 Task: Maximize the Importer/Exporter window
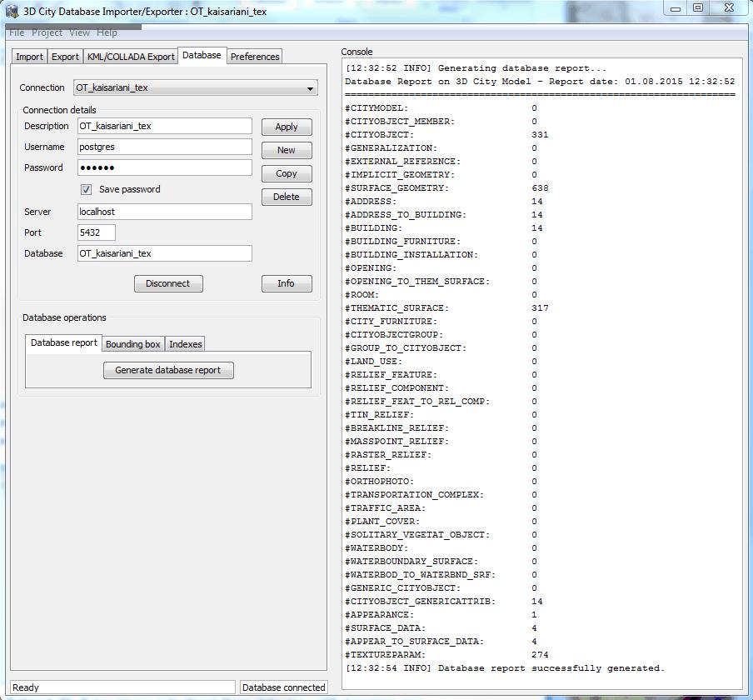click(x=698, y=8)
